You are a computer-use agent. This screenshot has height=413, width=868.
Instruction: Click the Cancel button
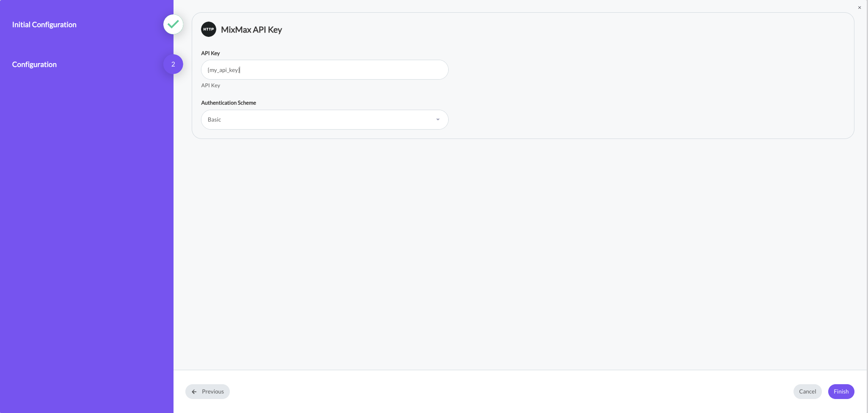tap(807, 392)
